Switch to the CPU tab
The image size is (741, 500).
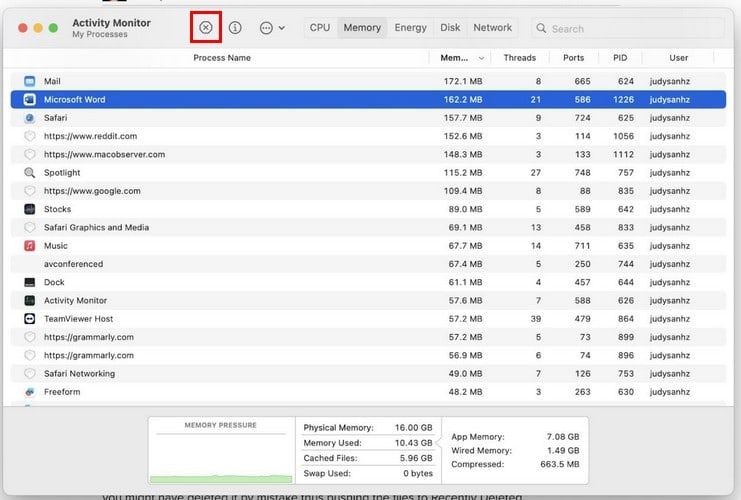click(320, 28)
